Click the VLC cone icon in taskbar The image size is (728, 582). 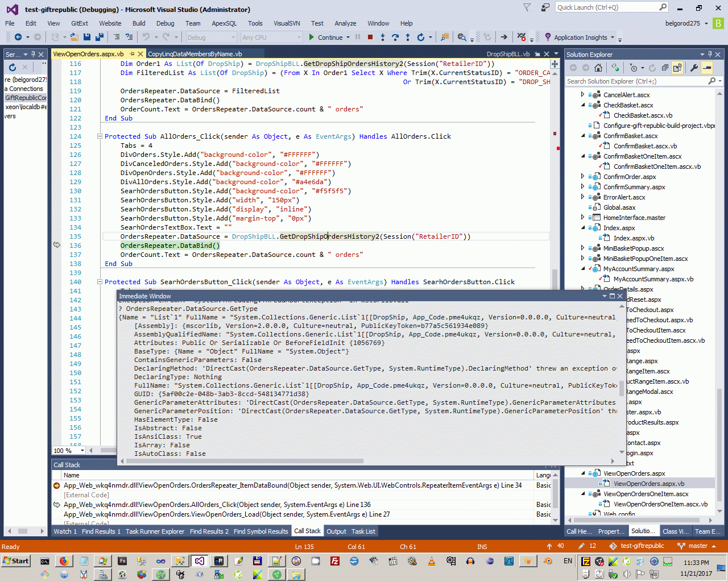[432, 561]
